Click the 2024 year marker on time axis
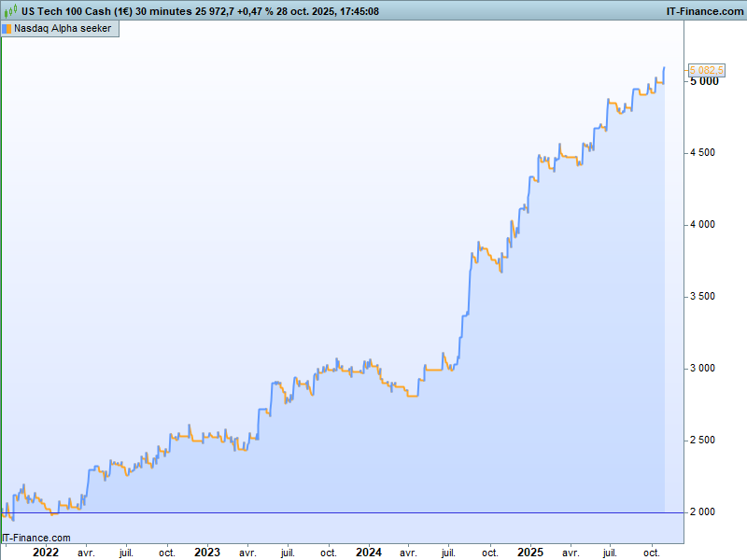 [369, 553]
